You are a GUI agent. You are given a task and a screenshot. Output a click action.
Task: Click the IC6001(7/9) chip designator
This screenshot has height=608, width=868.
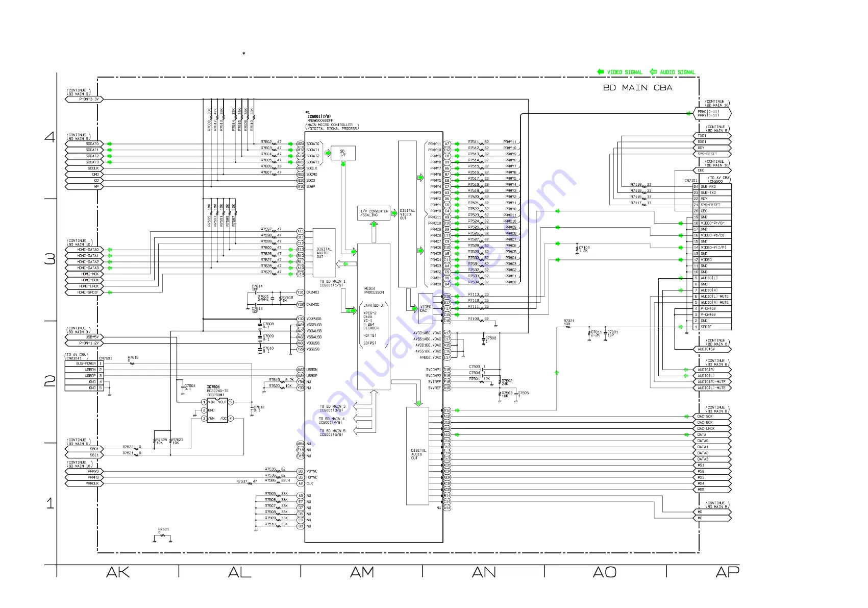click(x=319, y=116)
